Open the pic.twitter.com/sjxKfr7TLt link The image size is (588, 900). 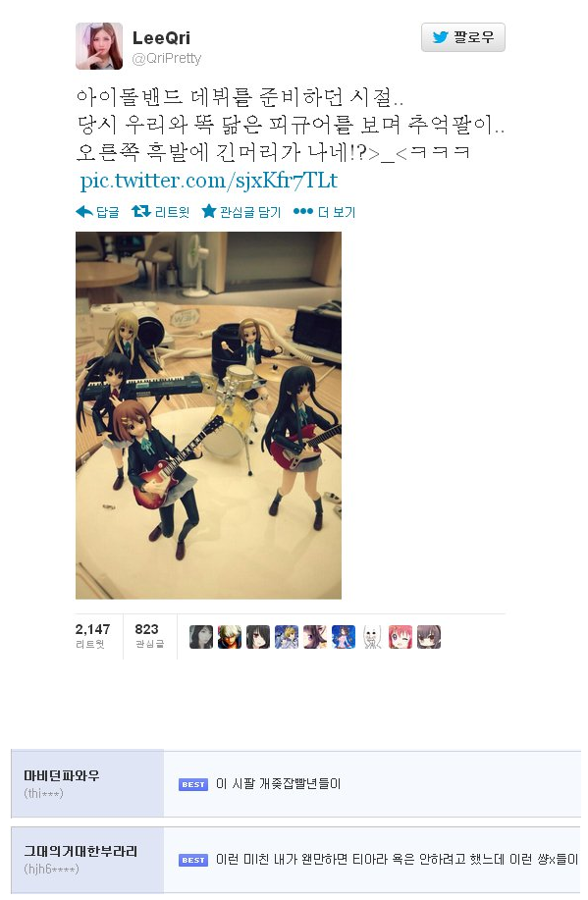click(208, 181)
